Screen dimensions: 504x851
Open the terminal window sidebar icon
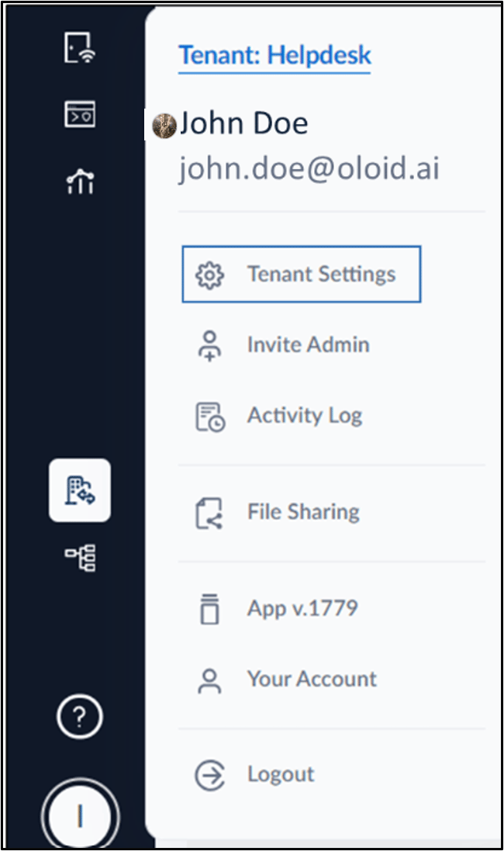[x=80, y=114]
